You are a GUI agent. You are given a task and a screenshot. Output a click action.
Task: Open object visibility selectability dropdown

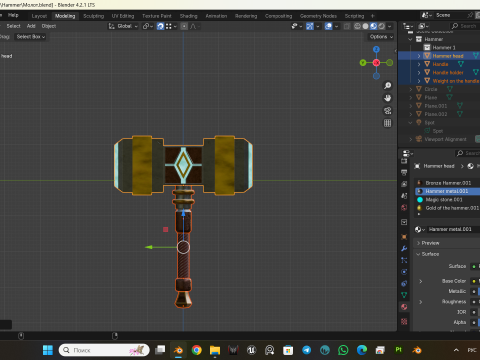point(296,26)
